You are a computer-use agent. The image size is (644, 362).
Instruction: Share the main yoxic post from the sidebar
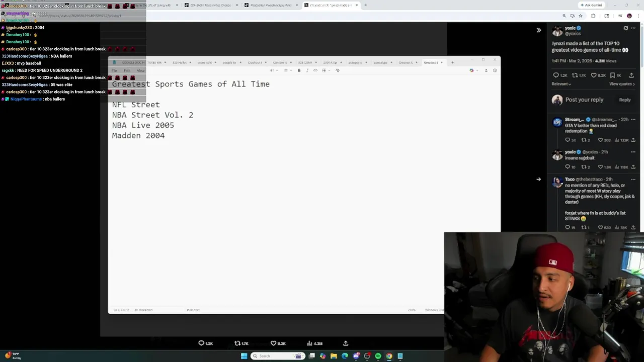tap(631, 75)
